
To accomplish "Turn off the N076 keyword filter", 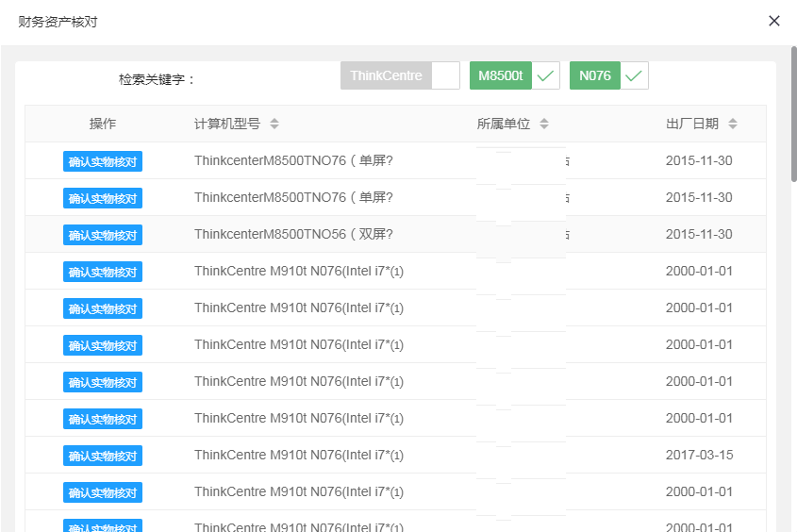I will pos(608,75).
